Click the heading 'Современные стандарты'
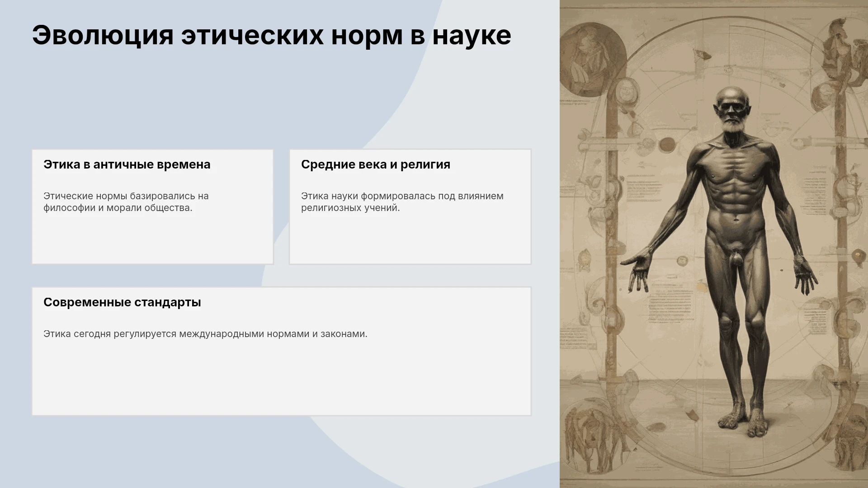Viewport: 868px width, 488px height. [122, 302]
